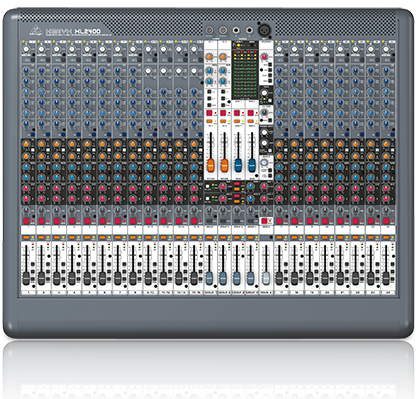
Task: Mute the first FX return with red button
Action: point(210,113)
